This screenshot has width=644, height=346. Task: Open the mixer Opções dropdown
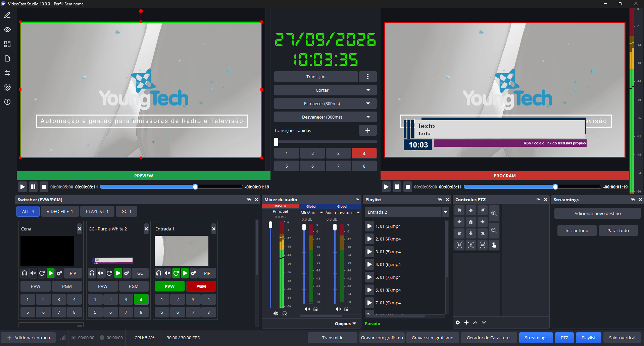(345, 323)
